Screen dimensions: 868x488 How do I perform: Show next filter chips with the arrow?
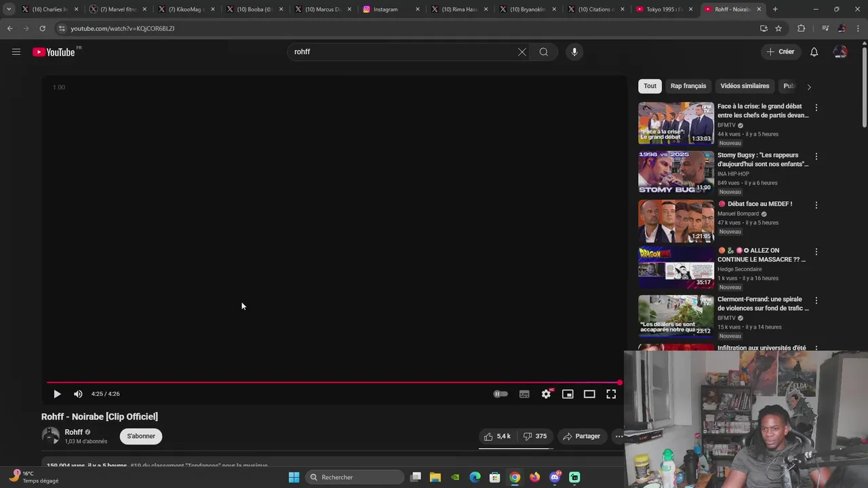click(x=808, y=87)
